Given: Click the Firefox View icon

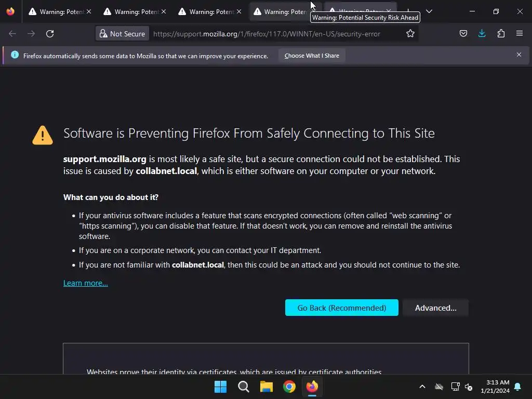Looking at the screenshot, I should click(10, 11).
